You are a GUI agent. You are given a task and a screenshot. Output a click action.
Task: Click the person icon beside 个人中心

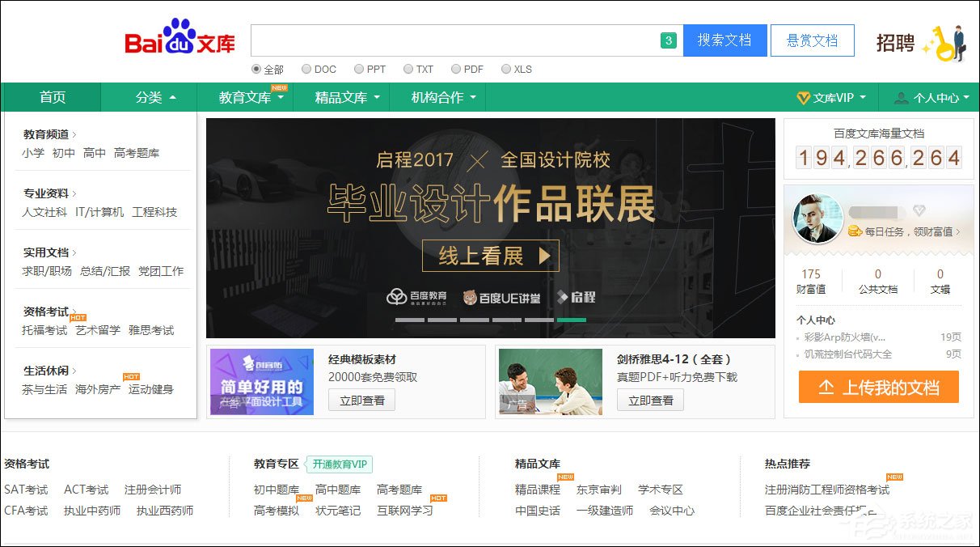pos(900,97)
